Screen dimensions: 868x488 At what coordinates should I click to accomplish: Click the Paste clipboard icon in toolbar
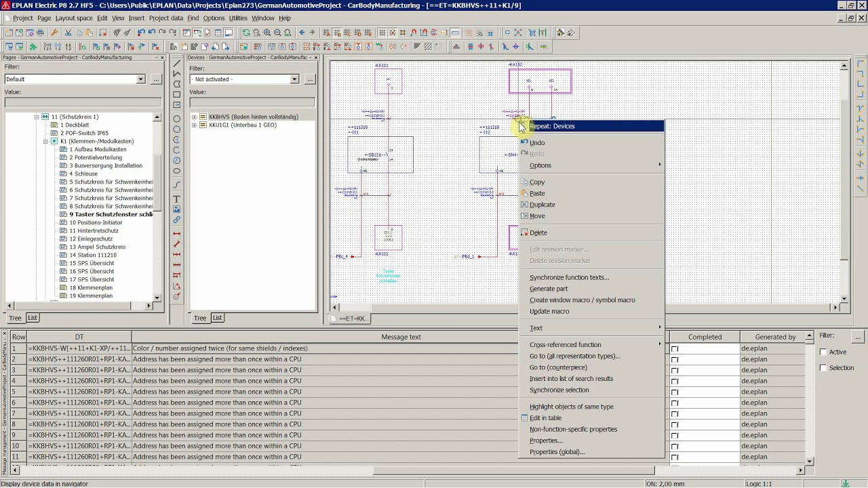89,32
